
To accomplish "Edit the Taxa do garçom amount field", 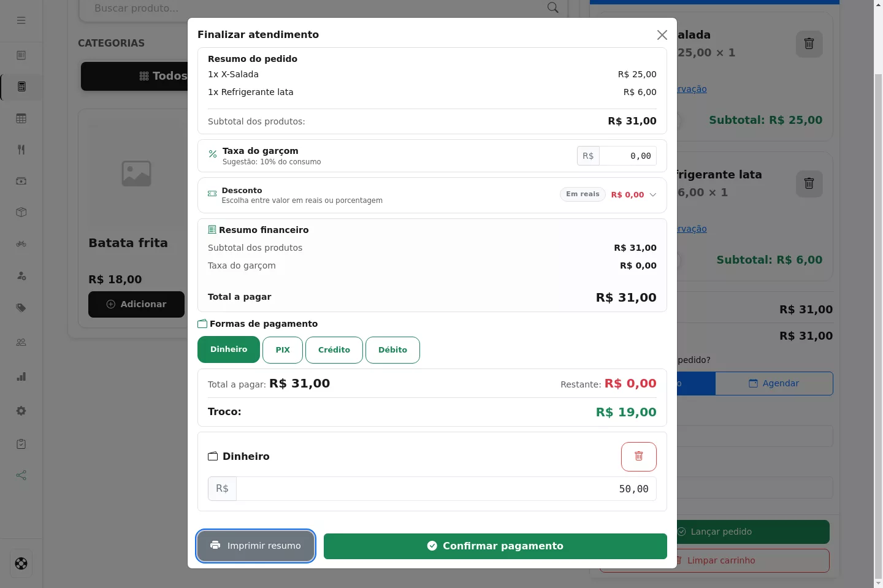I will pyautogui.click(x=628, y=156).
